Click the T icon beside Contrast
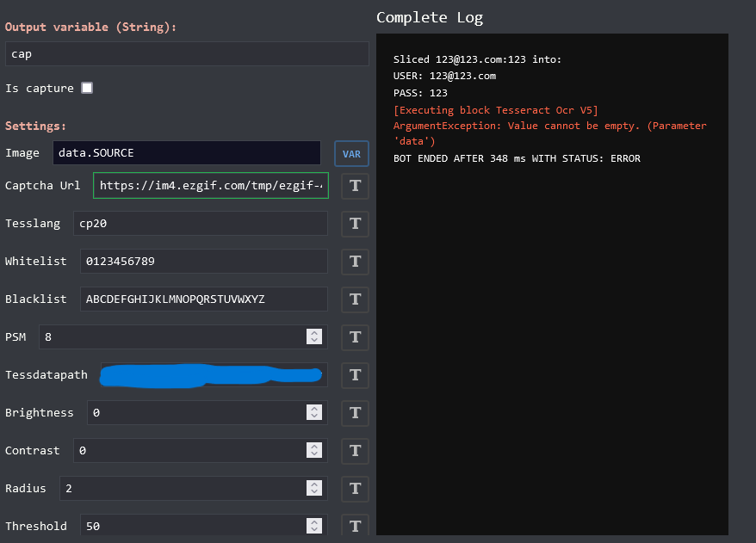This screenshot has width=756, height=543. 355,451
